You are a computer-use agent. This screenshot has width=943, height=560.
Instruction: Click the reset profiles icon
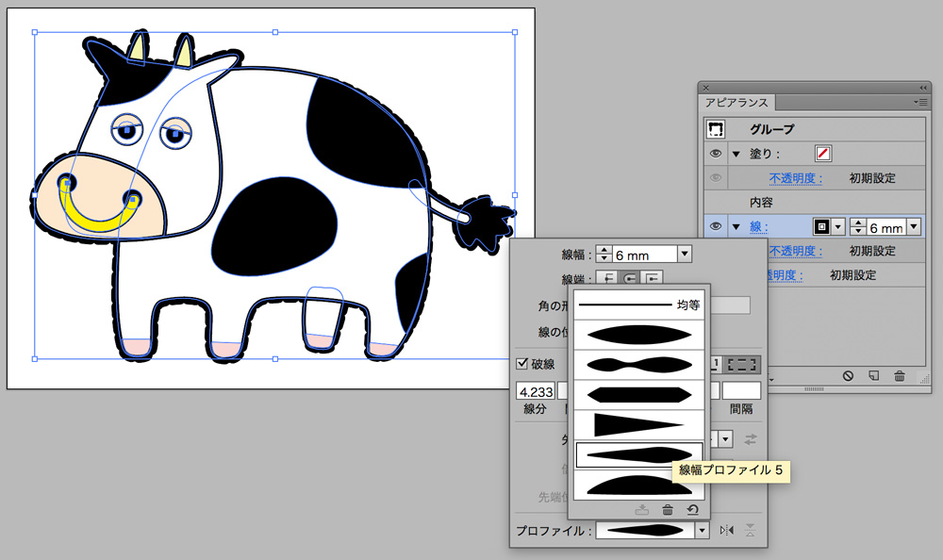(x=692, y=510)
